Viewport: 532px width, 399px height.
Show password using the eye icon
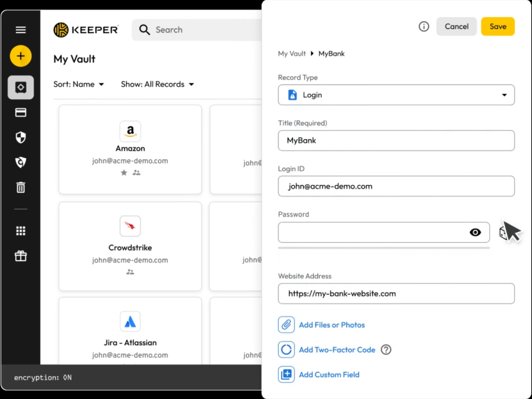point(475,232)
